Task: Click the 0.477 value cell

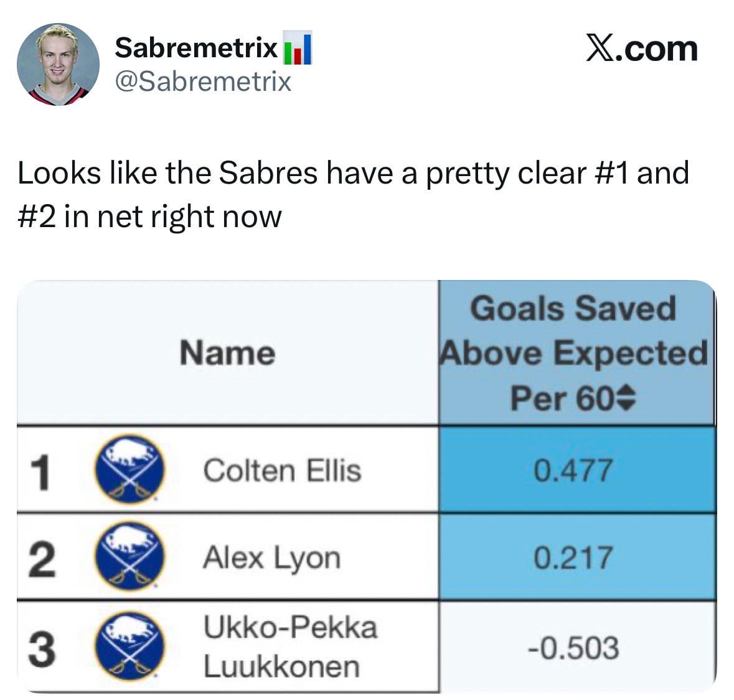Action: 573,470
